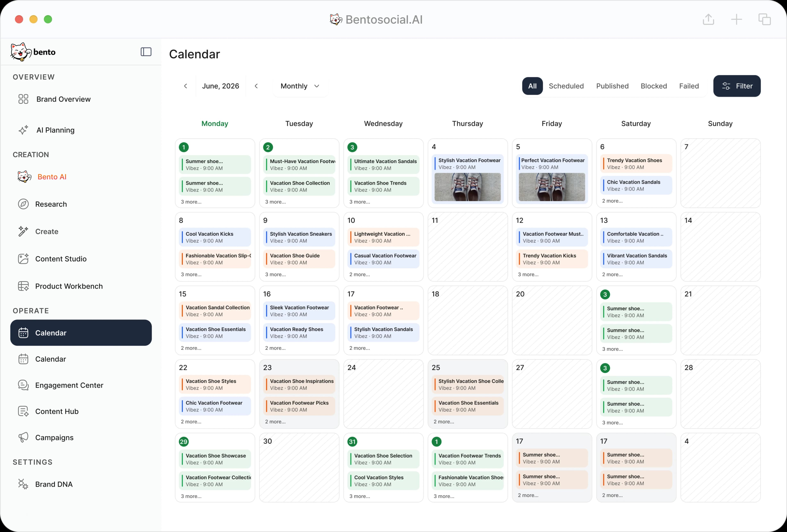The image size is (787, 532).
Task: Open the Cool Vacation Kicks post
Action: click(x=215, y=237)
